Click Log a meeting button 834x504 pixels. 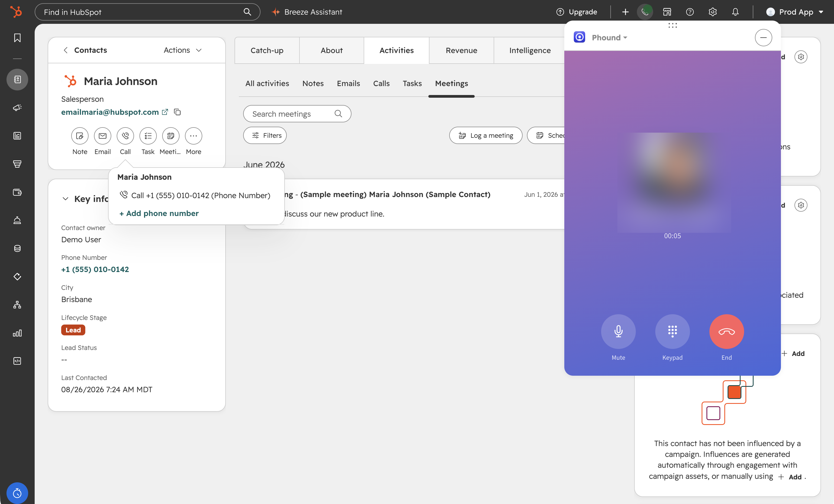[x=486, y=135]
